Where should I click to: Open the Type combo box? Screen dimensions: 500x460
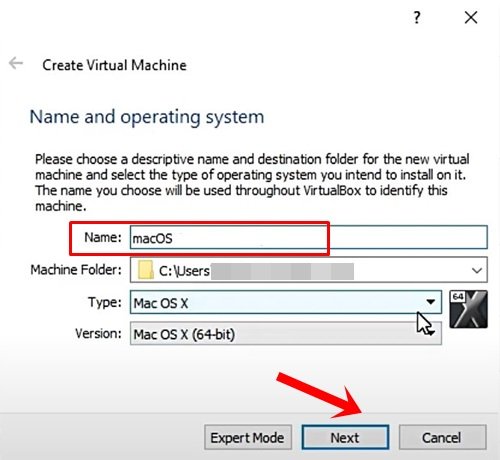[286, 302]
